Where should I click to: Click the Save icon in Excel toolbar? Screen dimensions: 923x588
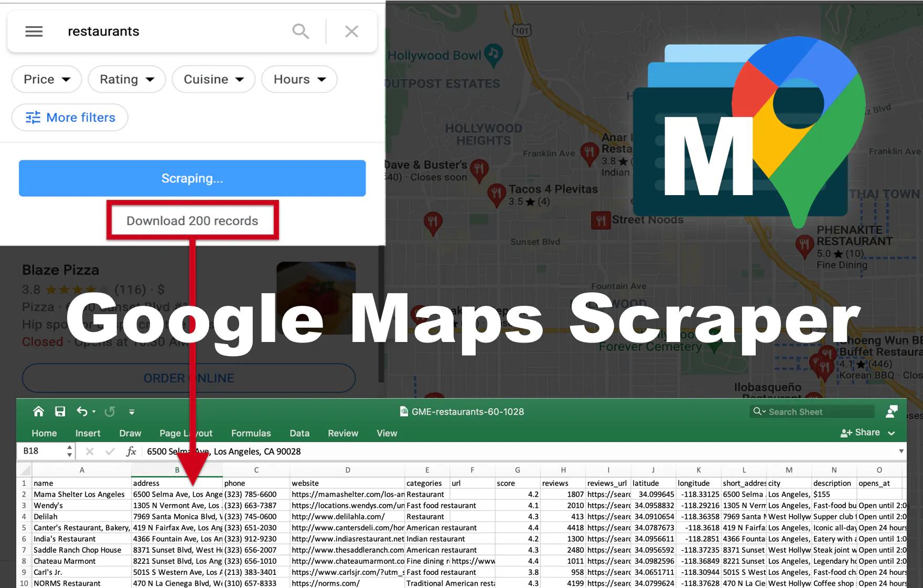[60, 412]
